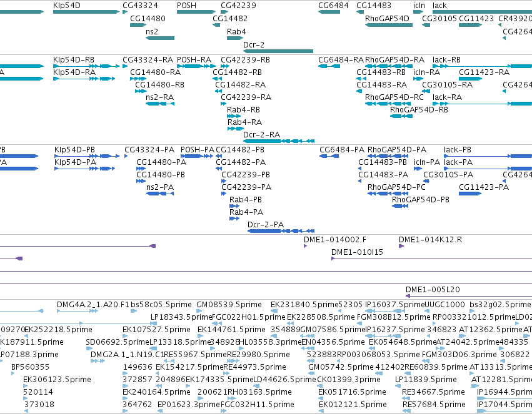This screenshot has width=532, height=414.
Task: Click protein CG43324-PA
Action: coord(149,150)
